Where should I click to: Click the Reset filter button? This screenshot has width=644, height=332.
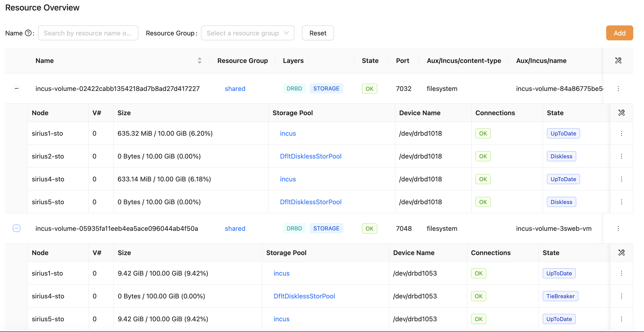pos(318,33)
